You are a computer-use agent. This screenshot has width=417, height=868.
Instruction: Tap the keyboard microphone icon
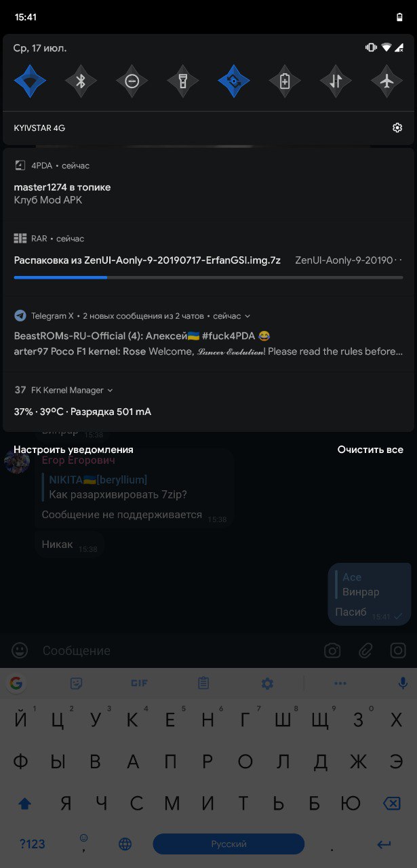click(403, 684)
